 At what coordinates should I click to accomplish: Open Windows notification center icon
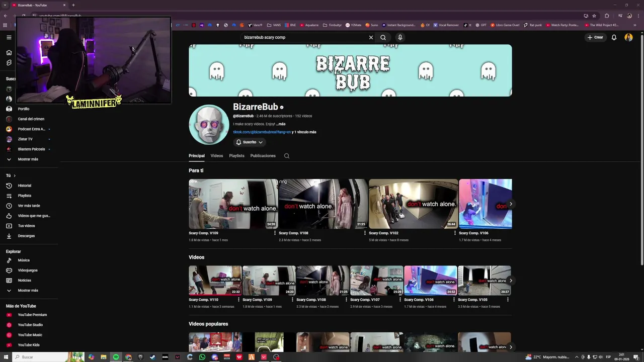636,357
